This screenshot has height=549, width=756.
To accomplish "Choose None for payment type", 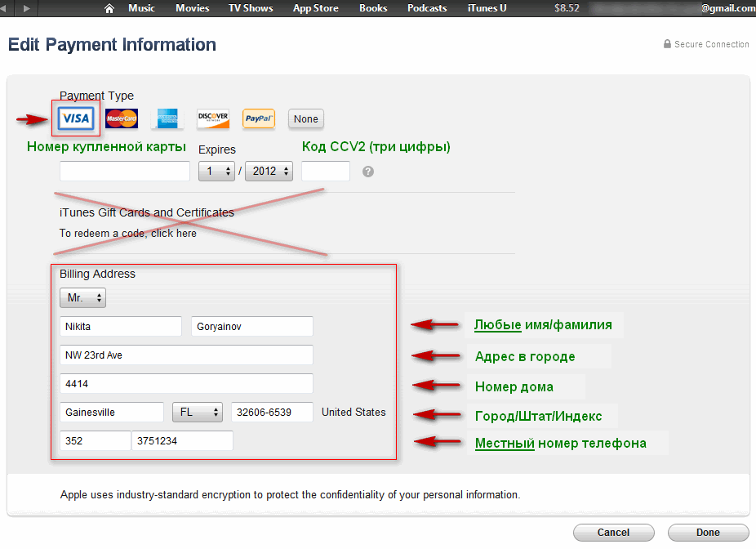I will pyautogui.click(x=305, y=118).
